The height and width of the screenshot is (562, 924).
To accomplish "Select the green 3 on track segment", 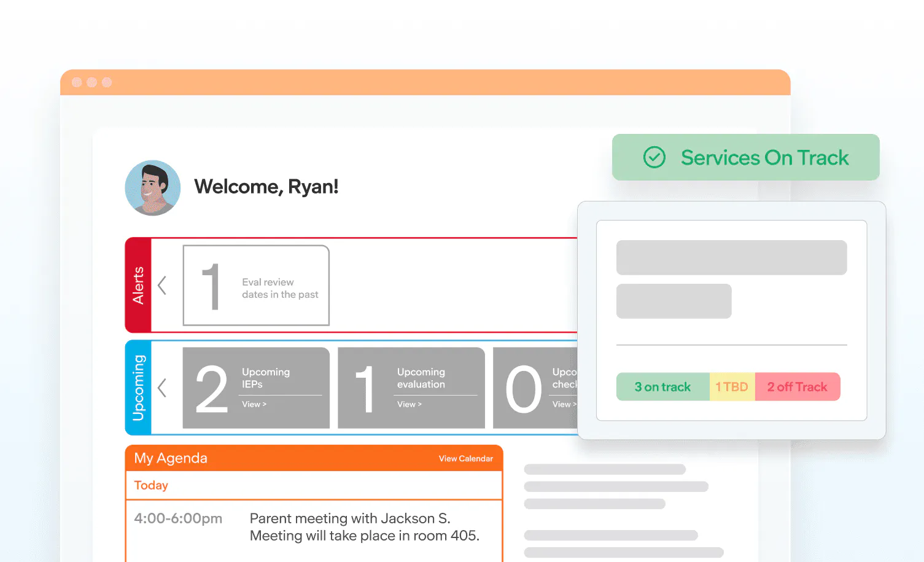I will (662, 387).
